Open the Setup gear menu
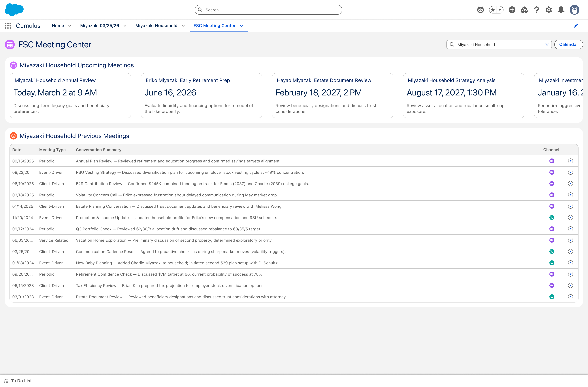 (549, 10)
